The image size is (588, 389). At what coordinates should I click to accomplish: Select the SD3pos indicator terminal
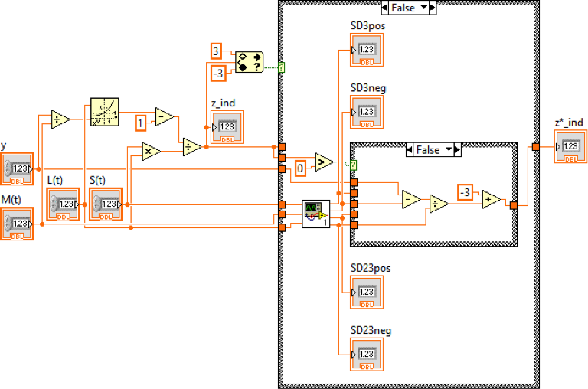[x=367, y=50]
